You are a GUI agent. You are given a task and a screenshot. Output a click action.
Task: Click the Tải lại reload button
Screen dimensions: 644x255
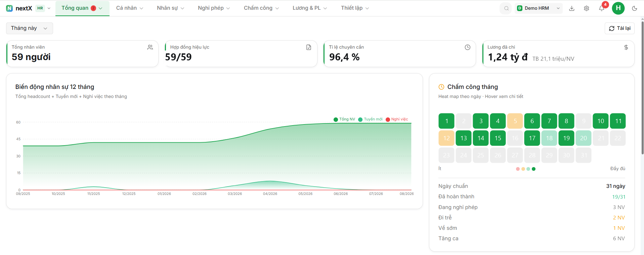click(x=619, y=28)
